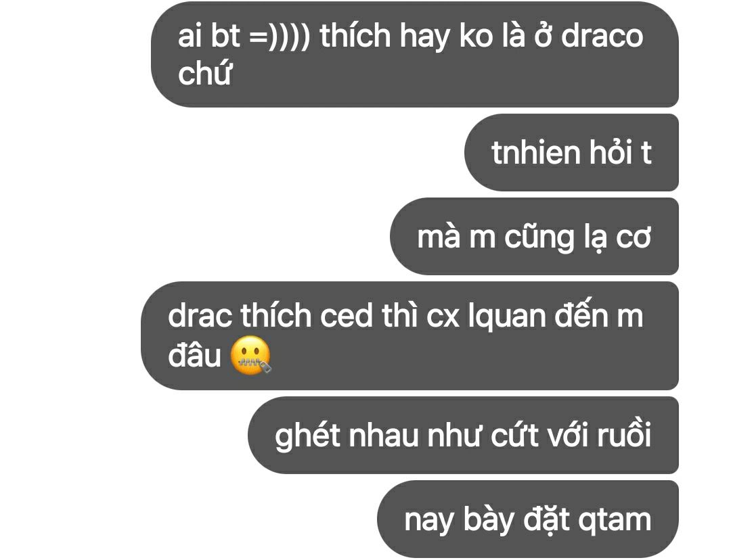Viewport: 731px width, 560px height.
Task: Click the word 'draco' in first message
Action: tap(602, 36)
